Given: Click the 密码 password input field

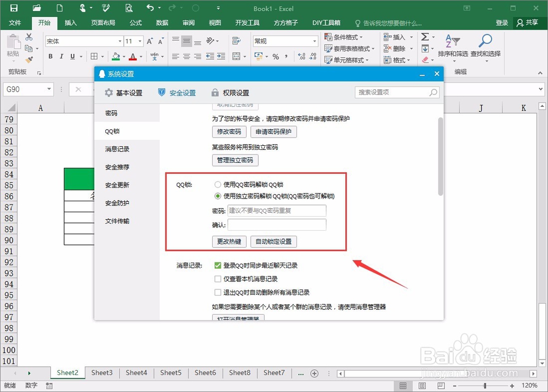Looking at the screenshot, I should tap(277, 211).
